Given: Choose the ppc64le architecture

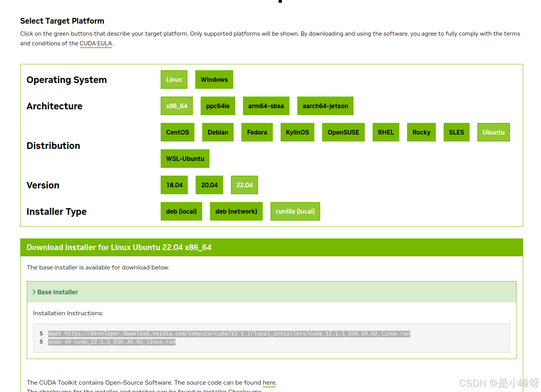Looking at the screenshot, I should click(x=218, y=106).
